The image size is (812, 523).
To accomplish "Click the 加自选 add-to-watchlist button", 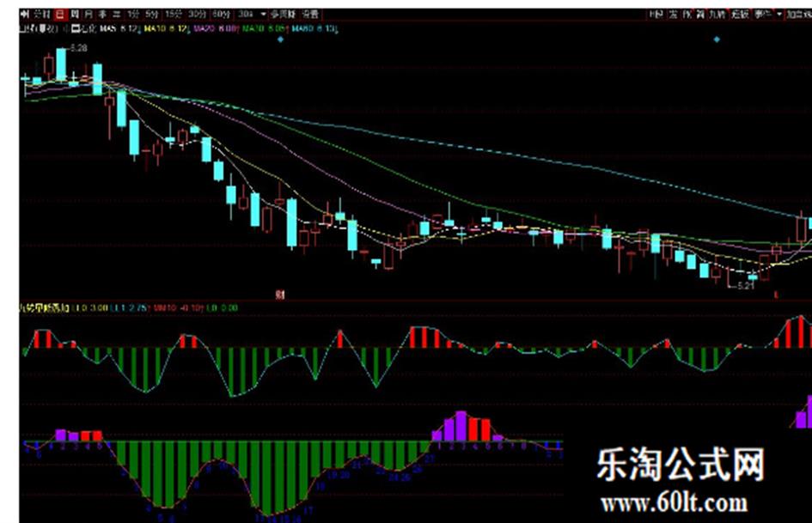I will (799, 15).
